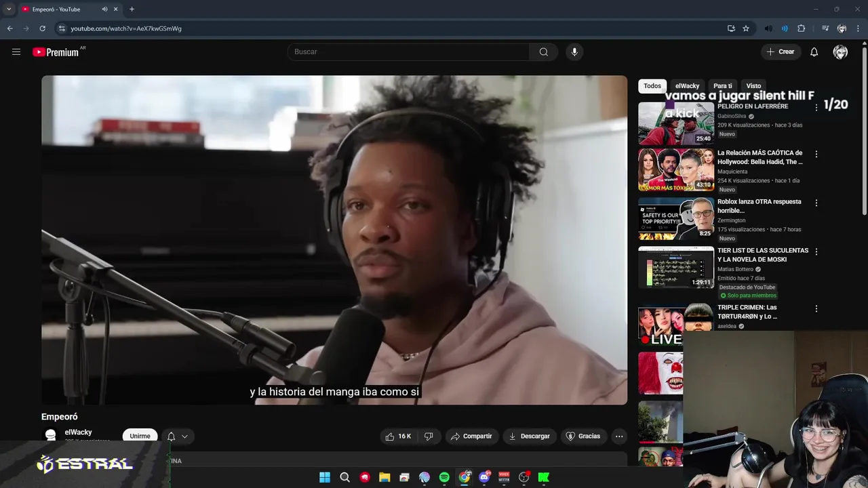Screen dimensions: 868x488
Task: Open YouTube notifications bell in header
Action: (x=814, y=52)
